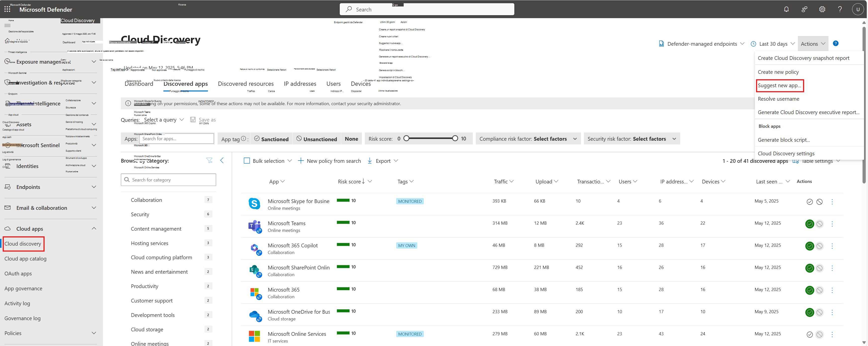
Task: Click the help question mark in header
Action: [840, 9]
